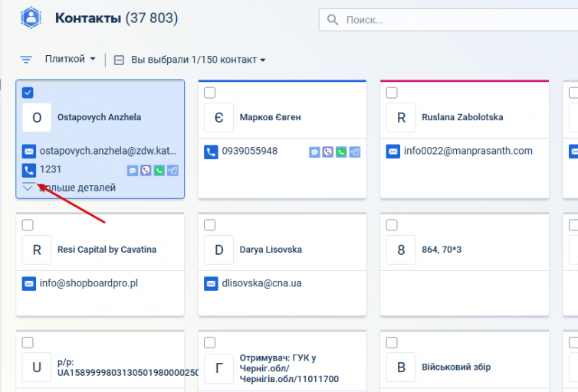Click the search magnifier icon

pyautogui.click(x=333, y=20)
